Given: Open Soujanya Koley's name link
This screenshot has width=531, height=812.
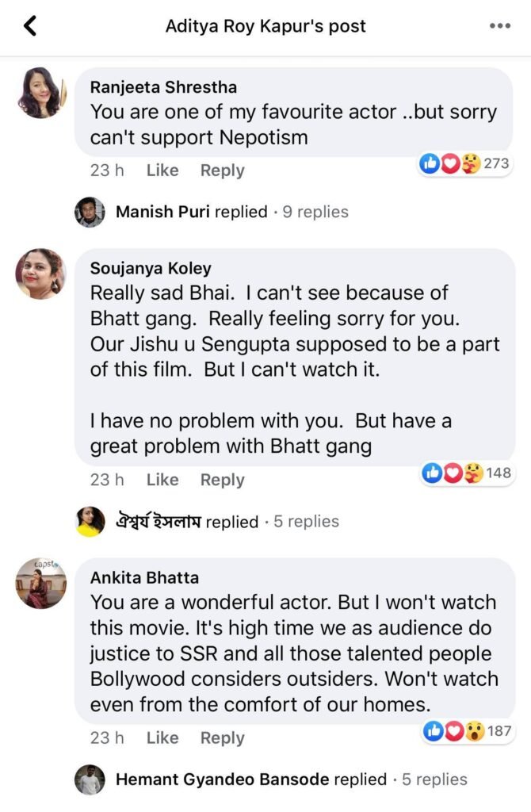Looking at the screenshot, I should (151, 268).
